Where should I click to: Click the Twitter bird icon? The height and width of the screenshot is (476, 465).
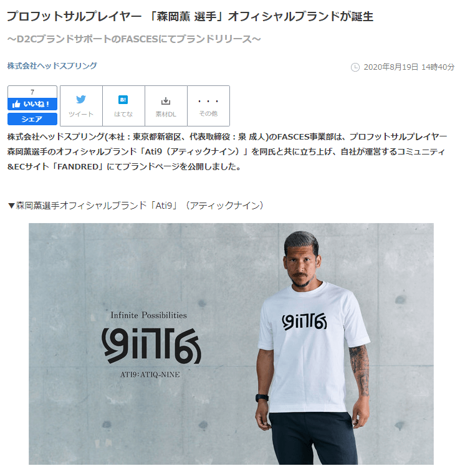tap(81, 100)
